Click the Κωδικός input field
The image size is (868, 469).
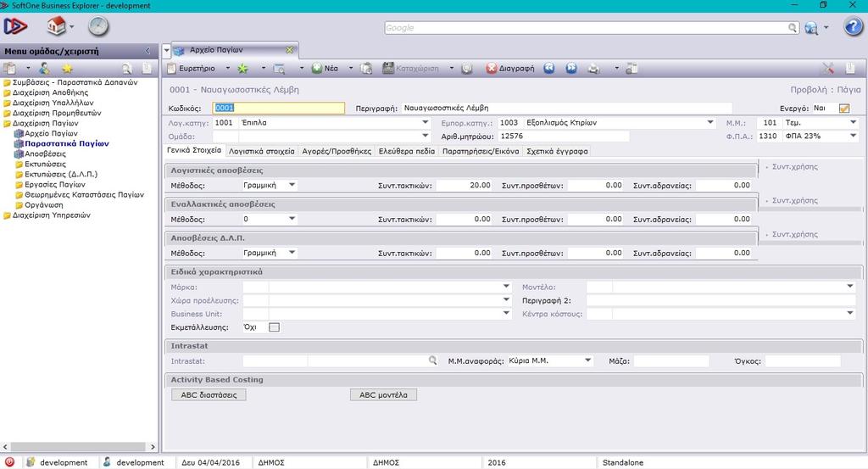pos(278,108)
